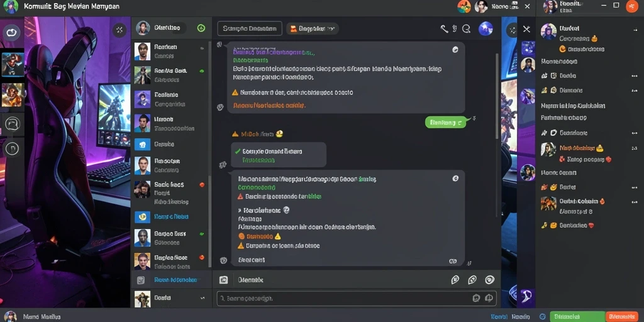The width and height of the screenshot is (644, 322).
Task: Switch to the Sampie Dnosaan tab
Action: (250, 28)
